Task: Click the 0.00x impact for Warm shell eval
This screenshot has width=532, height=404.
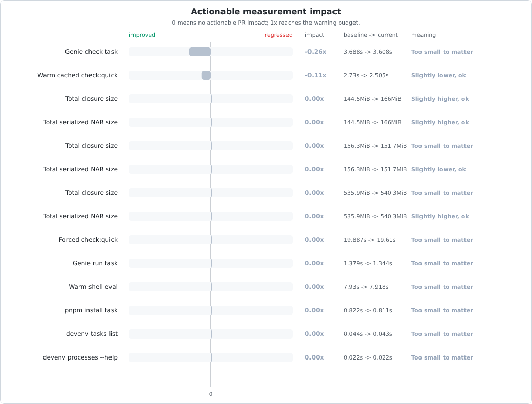Action: [x=314, y=286]
